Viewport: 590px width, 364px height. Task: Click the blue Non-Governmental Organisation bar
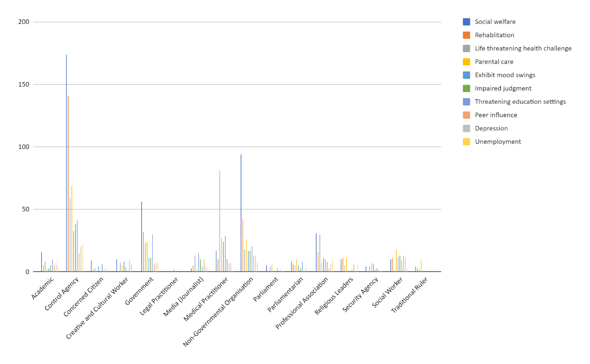[x=241, y=213]
